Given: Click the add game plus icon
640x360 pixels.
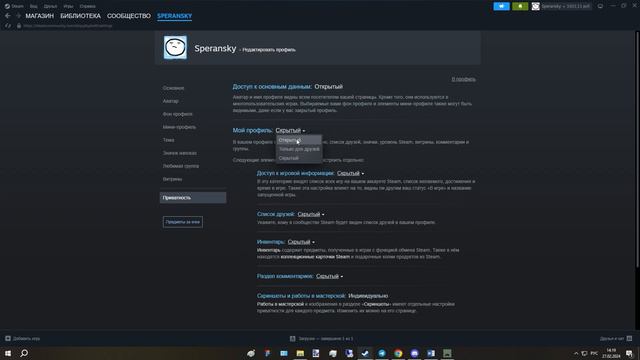Looking at the screenshot, I should 8,338.
